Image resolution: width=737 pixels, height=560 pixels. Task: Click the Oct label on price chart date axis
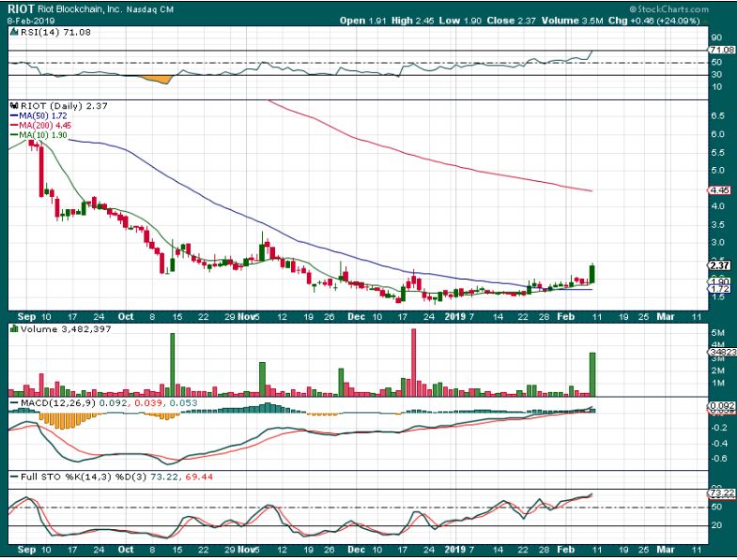click(126, 317)
